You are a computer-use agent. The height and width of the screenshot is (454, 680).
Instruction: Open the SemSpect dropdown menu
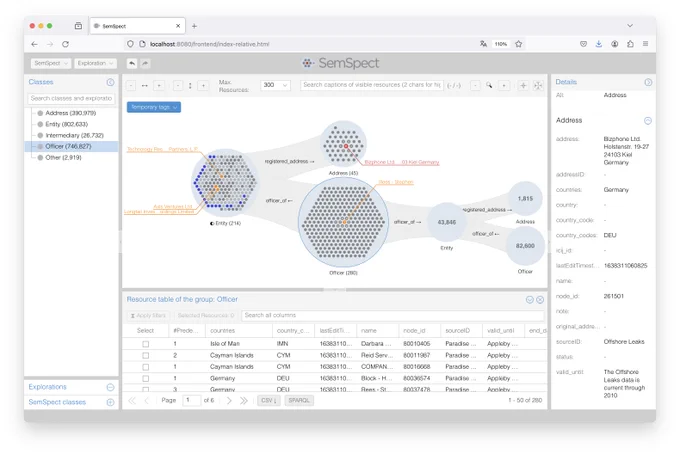coord(51,63)
